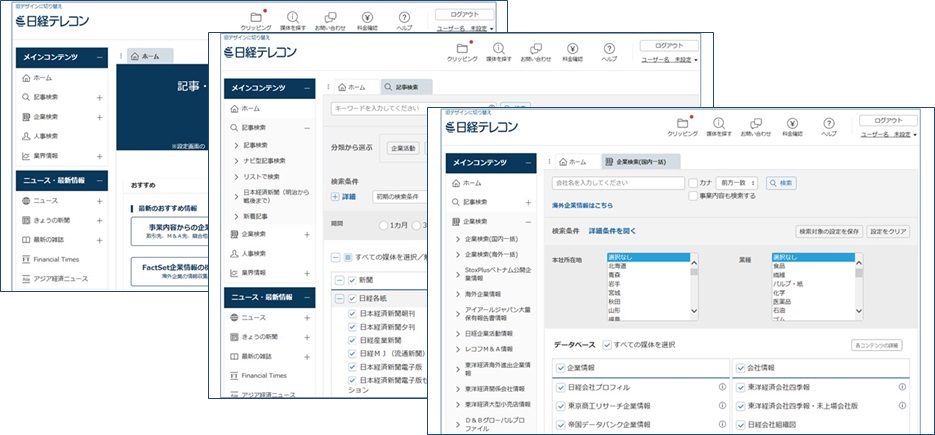Uncheck 企業情報 group checkbox

point(561,368)
